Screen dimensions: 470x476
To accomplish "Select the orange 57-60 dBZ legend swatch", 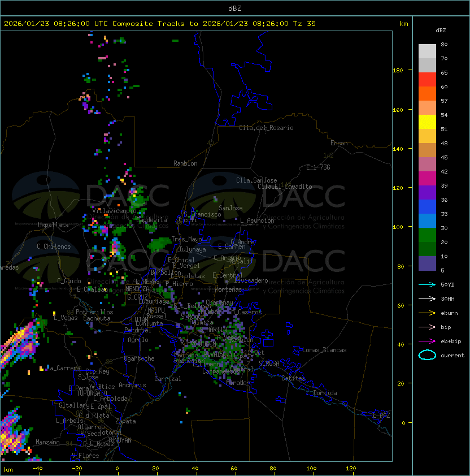I will tap(427, 93).
